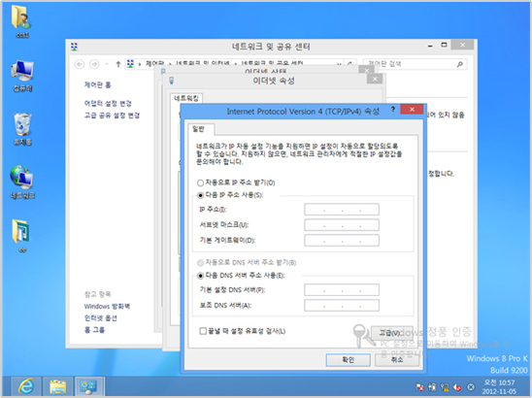Open File Explorer from the taskbar
Screen dimensions: 532x398
(x=57, y=386)
